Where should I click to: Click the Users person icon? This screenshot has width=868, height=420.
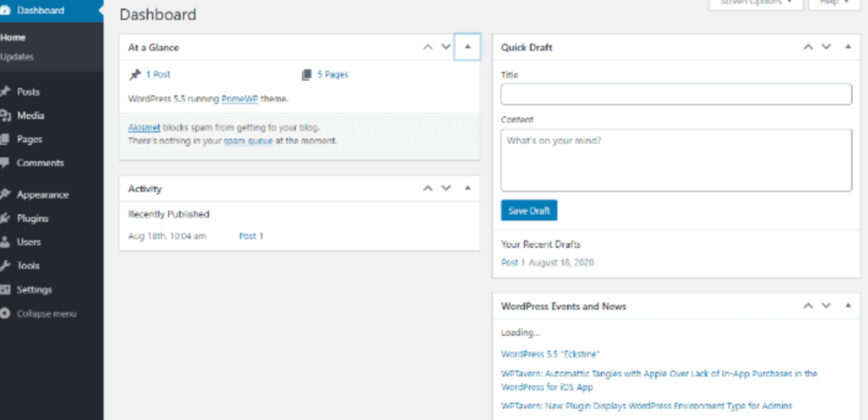point(6,241)
